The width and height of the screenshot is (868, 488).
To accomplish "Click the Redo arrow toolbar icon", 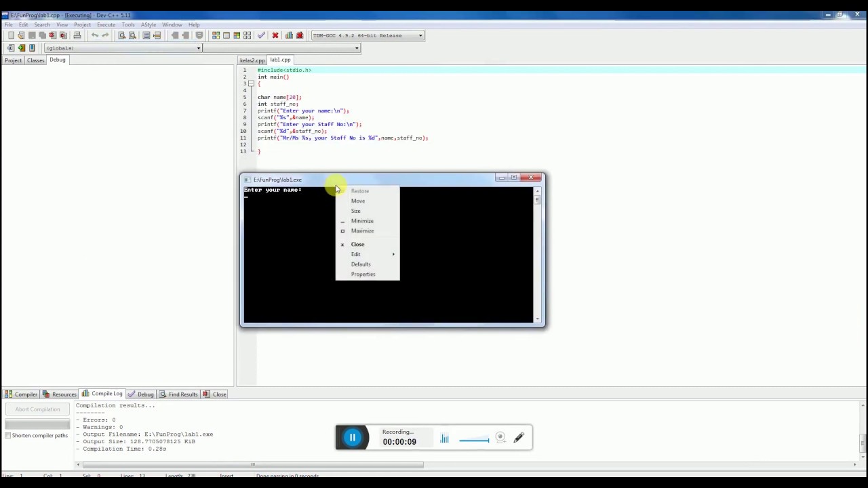I will point(105,35).
